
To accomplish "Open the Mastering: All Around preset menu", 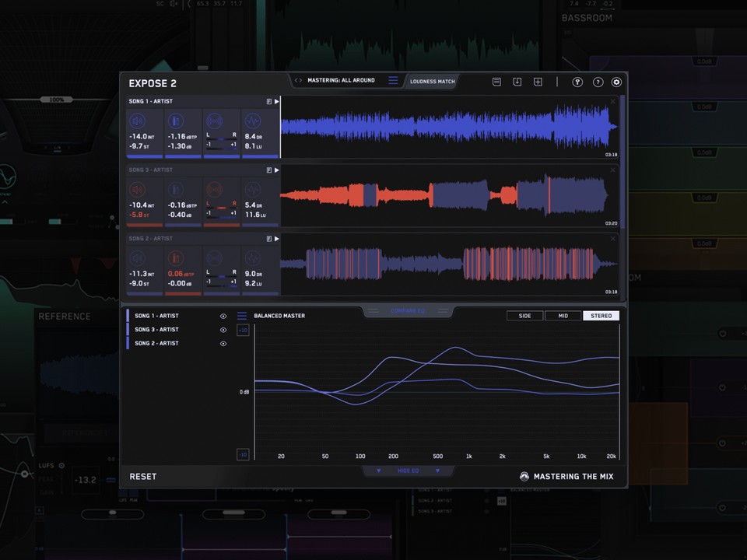I will [x=341, y=80].
